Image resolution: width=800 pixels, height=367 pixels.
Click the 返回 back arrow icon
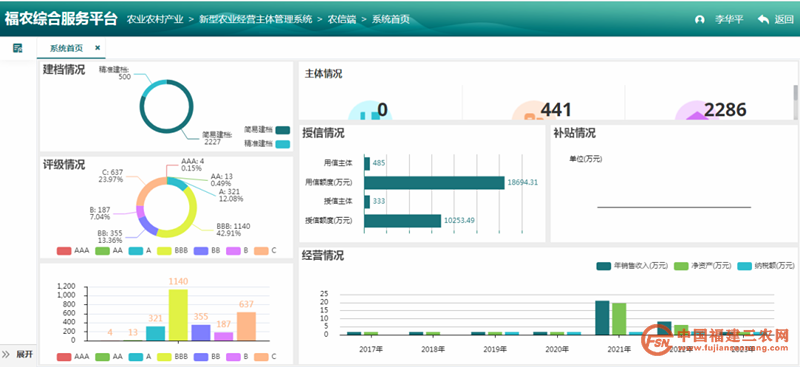pos(763,19)
